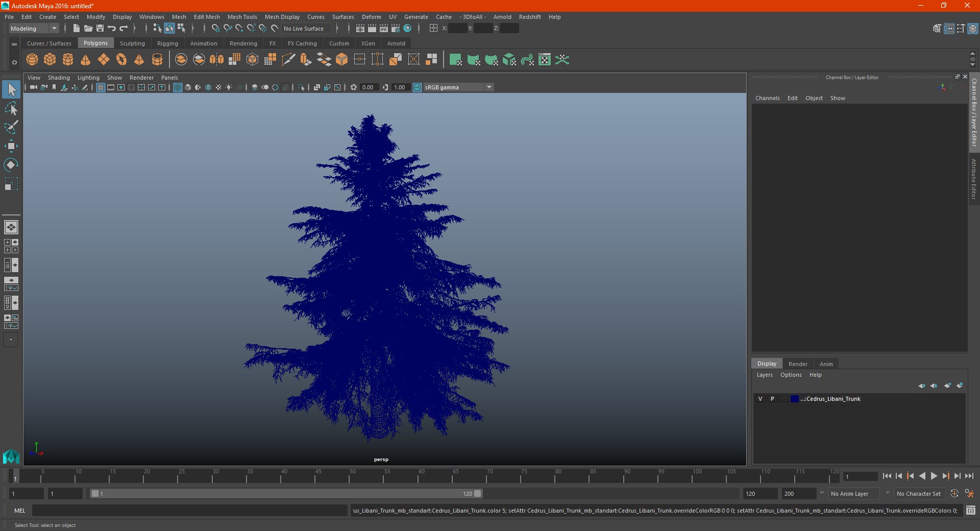The height and width of the screenshot is (531, 980).
Task: Click the Save Scene disk icon
Action: (100, 29)
